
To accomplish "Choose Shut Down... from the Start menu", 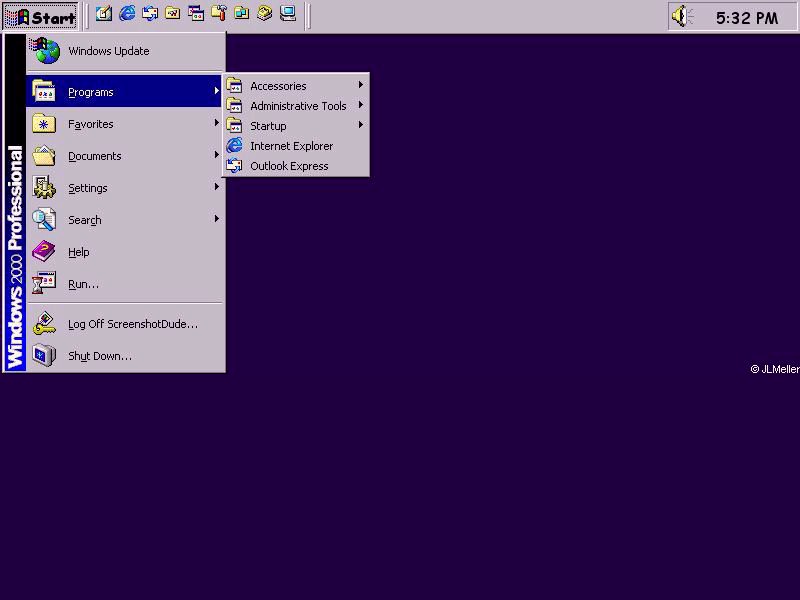I will click(124, 356).
